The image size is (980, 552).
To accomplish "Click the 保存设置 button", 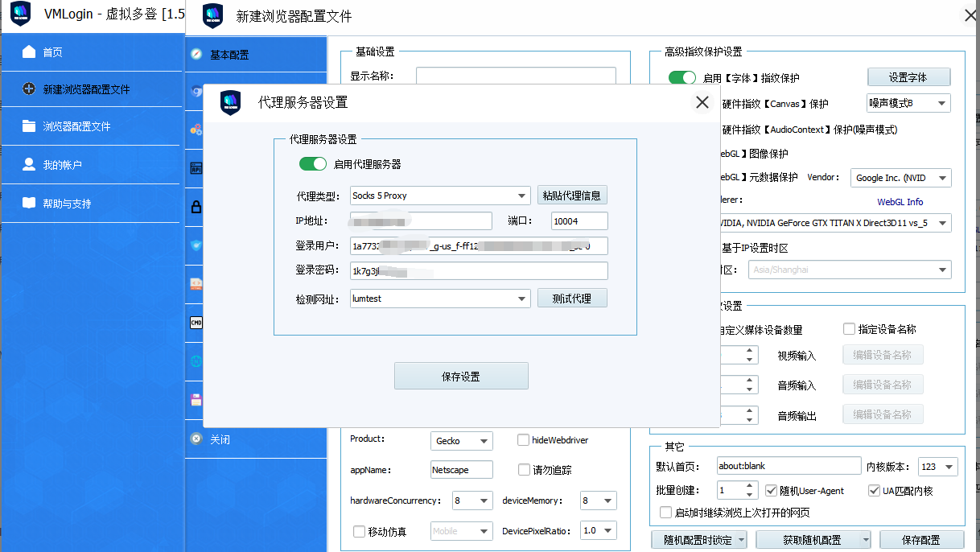I will [x=461, y=377].
